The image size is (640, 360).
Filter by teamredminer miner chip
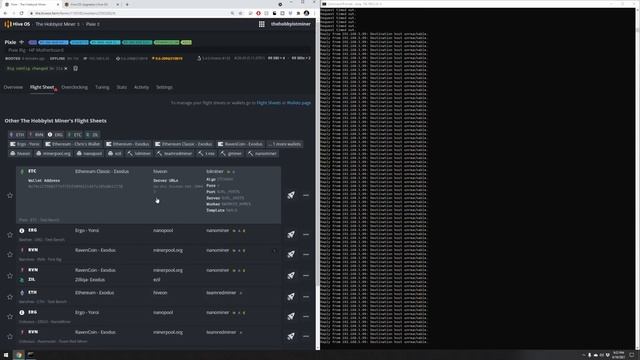point(174,153)
